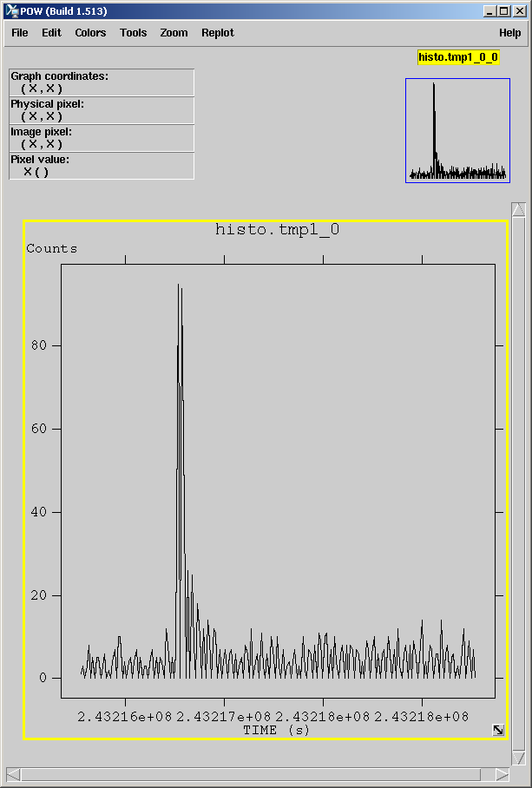
Task: Open the File menu
Action: pyautogui.click(x=20, y=33)
